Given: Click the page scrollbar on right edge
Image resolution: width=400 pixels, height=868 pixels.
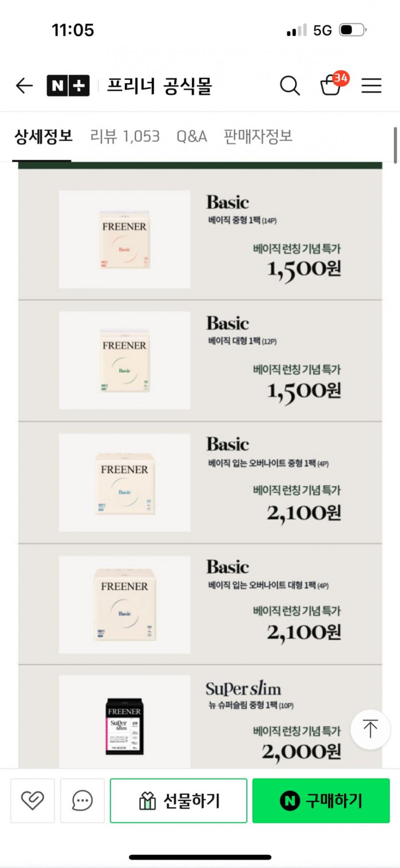Looking at the screenshot, I should point(395,145).
